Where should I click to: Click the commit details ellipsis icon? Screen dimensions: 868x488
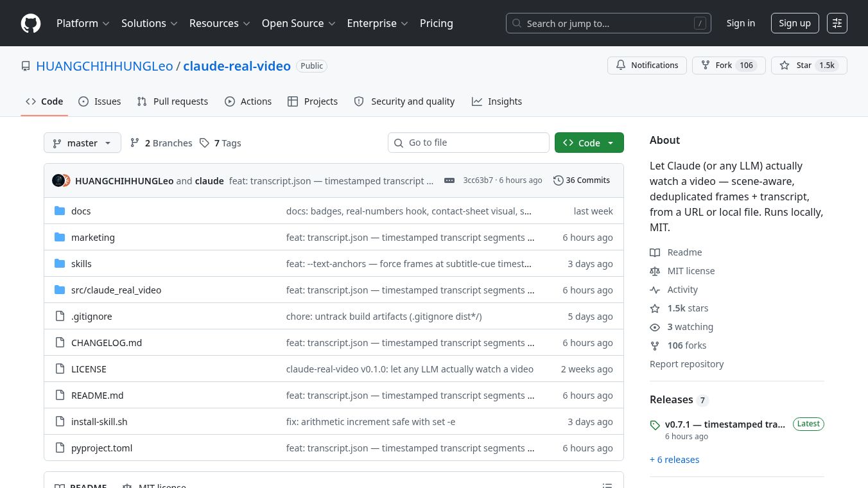pyautogui.click(x=449, y=180)
